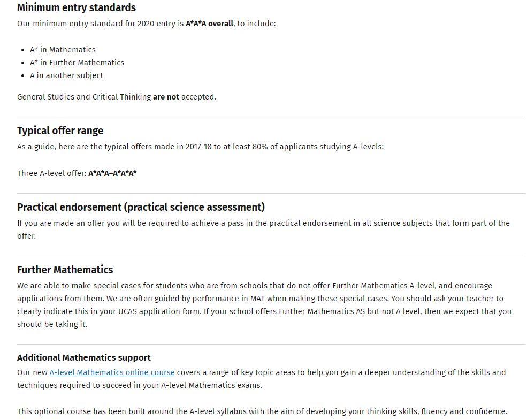Click the Further Mathematics heading
Screen dimensions: 527x420
pyautogui.click(x=65, y=270)
